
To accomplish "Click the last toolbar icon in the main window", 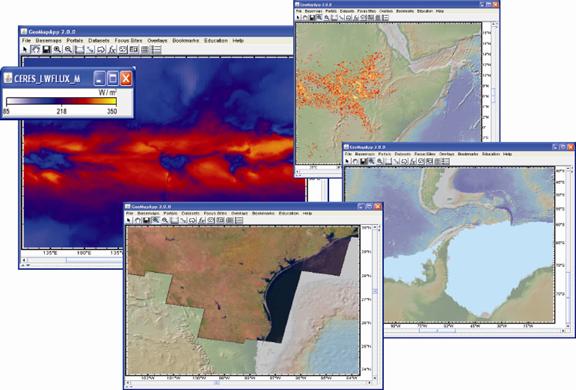I will click(x=156, y=49).
